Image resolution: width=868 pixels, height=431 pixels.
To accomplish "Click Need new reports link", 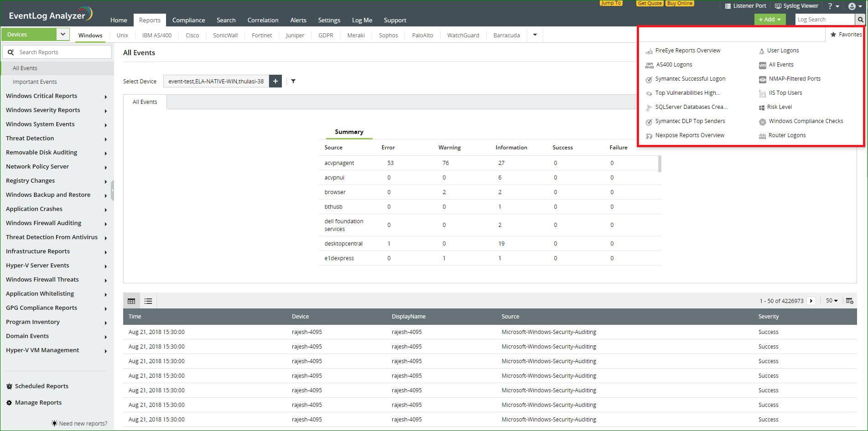I will (80, 423).
